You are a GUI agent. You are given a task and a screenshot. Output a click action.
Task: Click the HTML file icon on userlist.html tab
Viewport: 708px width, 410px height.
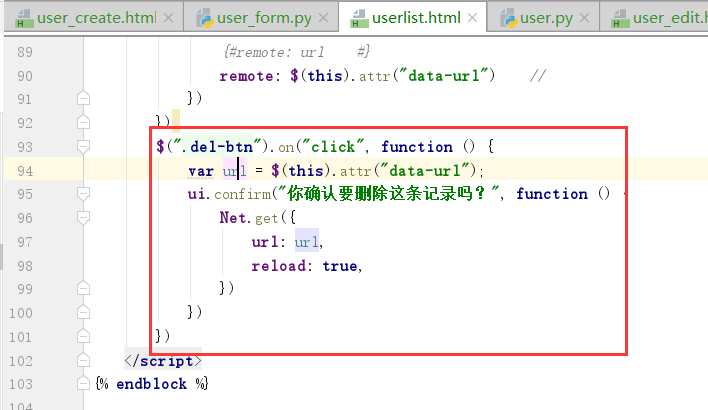click(x=359, y=19)
